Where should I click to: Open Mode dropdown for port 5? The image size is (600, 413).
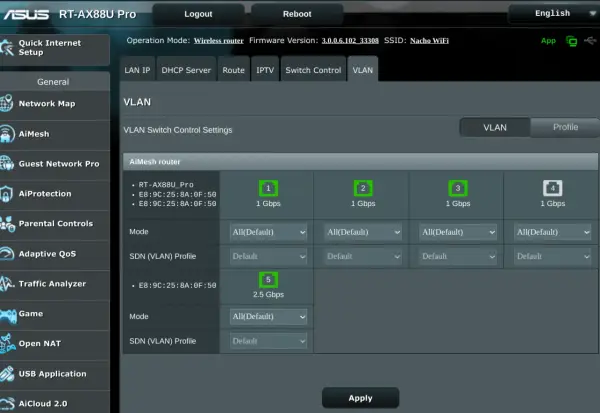pos(268,317)
